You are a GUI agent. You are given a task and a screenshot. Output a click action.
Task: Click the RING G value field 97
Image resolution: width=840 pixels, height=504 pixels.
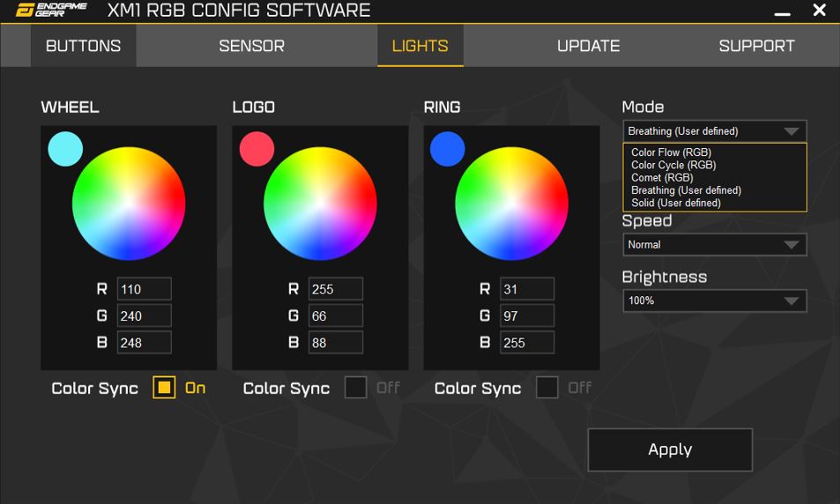tap(527, 316)
